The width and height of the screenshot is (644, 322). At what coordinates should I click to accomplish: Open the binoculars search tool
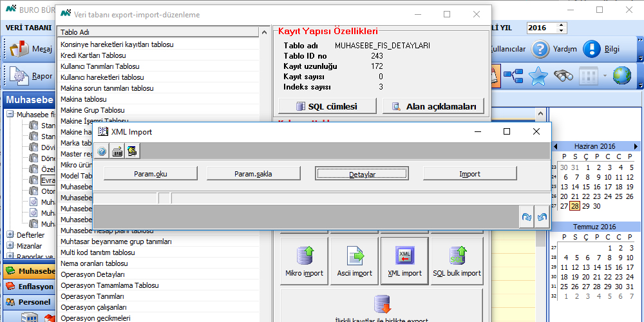(563, 76)
